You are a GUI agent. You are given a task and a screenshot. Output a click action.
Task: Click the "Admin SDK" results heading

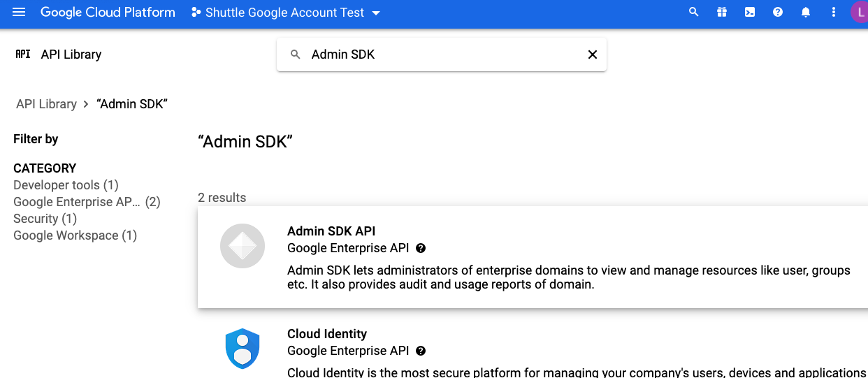point(245,141)
